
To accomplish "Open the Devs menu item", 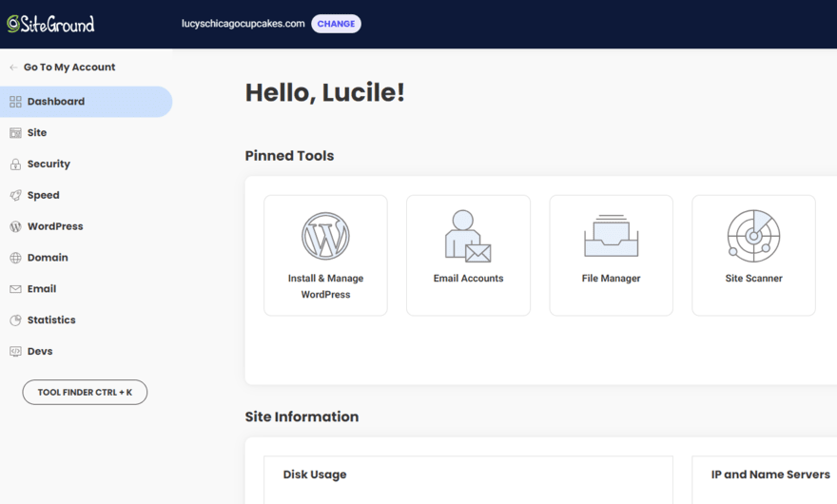I will pos(40,351).
